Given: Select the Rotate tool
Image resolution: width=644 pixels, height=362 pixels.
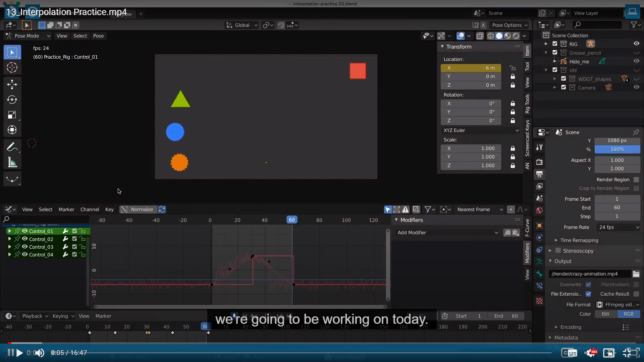Looking at the screenshot, I should [12, 100].
